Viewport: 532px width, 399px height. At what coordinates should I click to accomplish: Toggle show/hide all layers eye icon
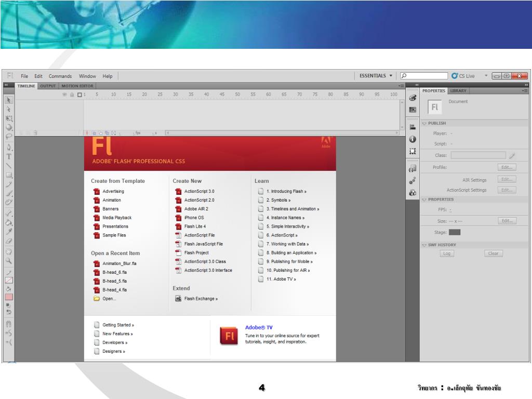click(x=64, y=95)
